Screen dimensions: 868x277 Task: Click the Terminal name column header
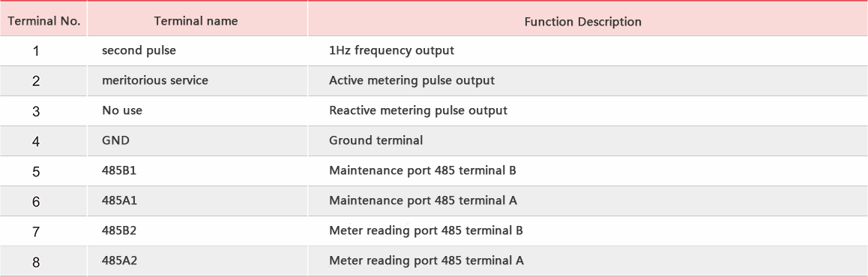196,21
